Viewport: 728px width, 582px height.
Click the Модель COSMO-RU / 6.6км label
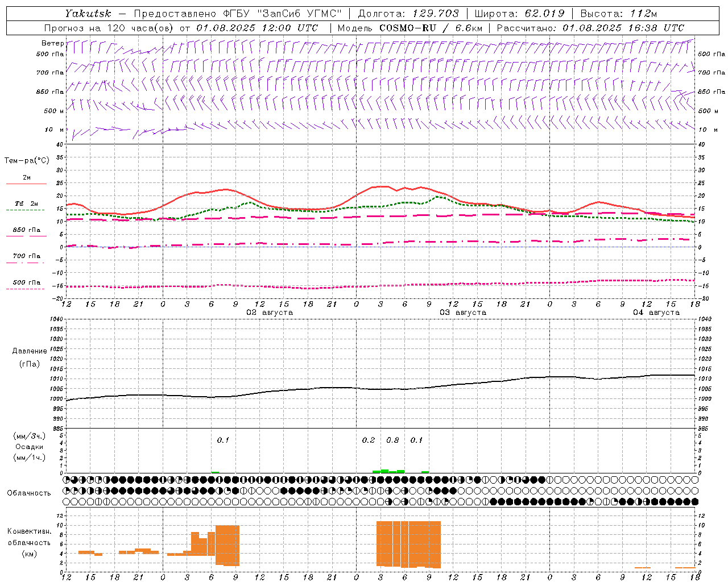click(410, 28)
